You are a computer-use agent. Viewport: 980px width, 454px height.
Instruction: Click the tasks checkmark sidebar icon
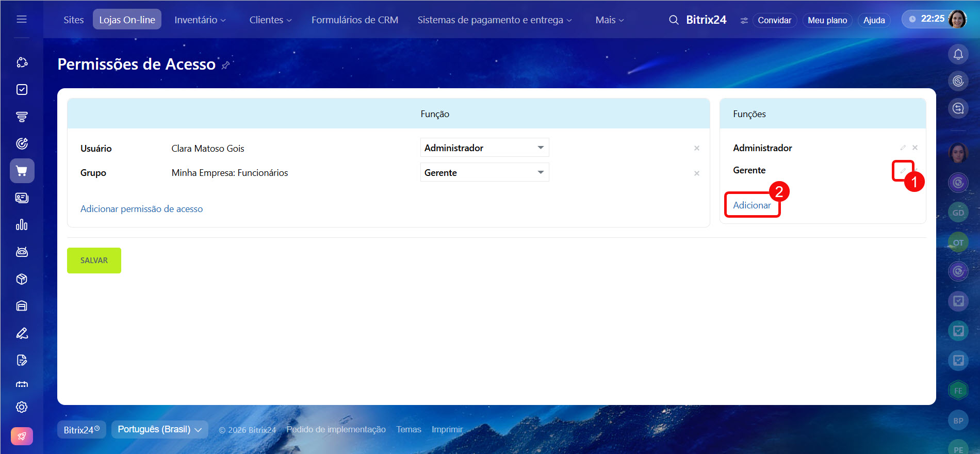(22, 90)
